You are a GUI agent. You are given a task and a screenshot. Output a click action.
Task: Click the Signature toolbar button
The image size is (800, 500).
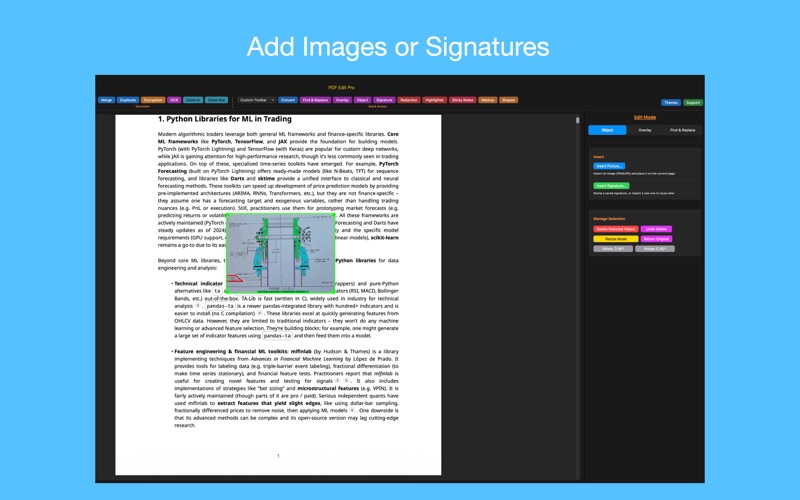384,100
